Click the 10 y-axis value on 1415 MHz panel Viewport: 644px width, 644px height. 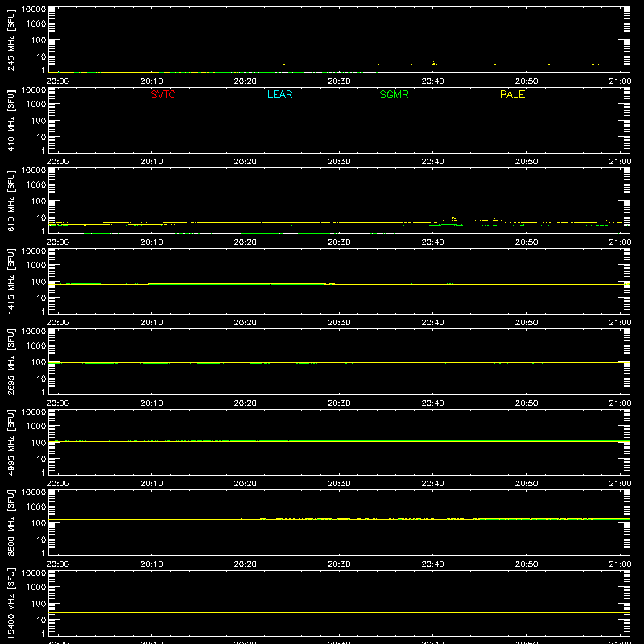pos(41,298)
